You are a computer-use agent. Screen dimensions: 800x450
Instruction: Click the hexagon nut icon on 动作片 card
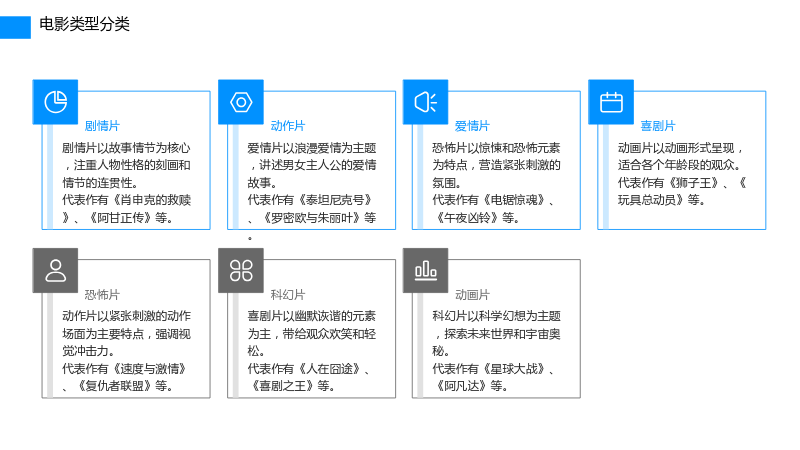pos(241,102)
